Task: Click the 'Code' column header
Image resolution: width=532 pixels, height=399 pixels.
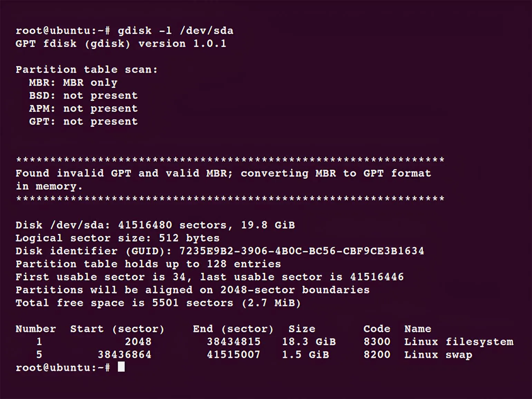Action: coord(377,329)
